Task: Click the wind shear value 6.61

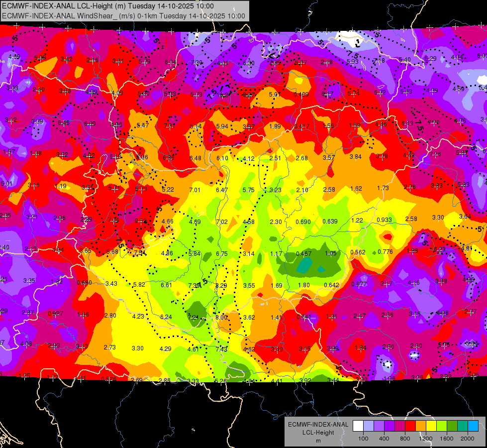Action: 166,285
